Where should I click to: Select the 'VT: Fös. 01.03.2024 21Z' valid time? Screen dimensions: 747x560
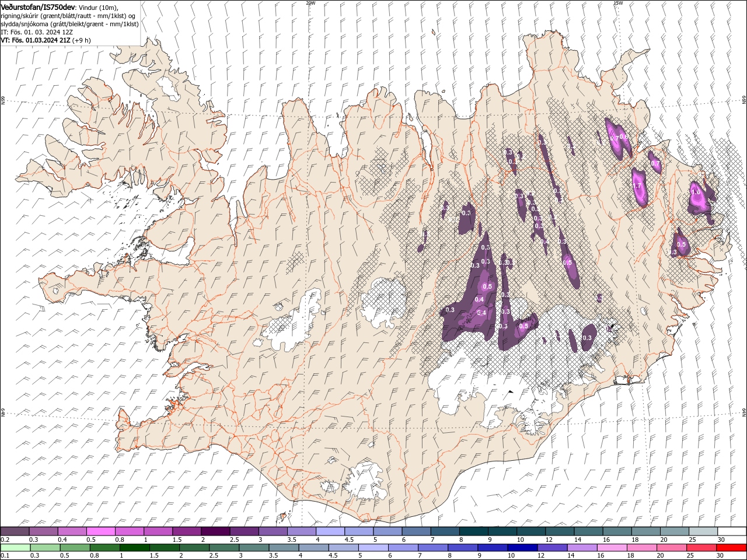tap(36, 40)
